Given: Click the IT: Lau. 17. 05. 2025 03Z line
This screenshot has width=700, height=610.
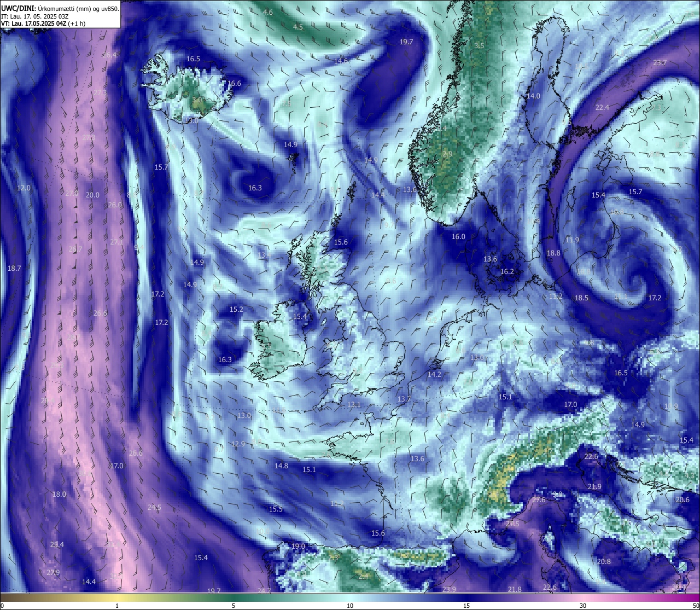Looking at the screenshot, I should coord(35,16).
